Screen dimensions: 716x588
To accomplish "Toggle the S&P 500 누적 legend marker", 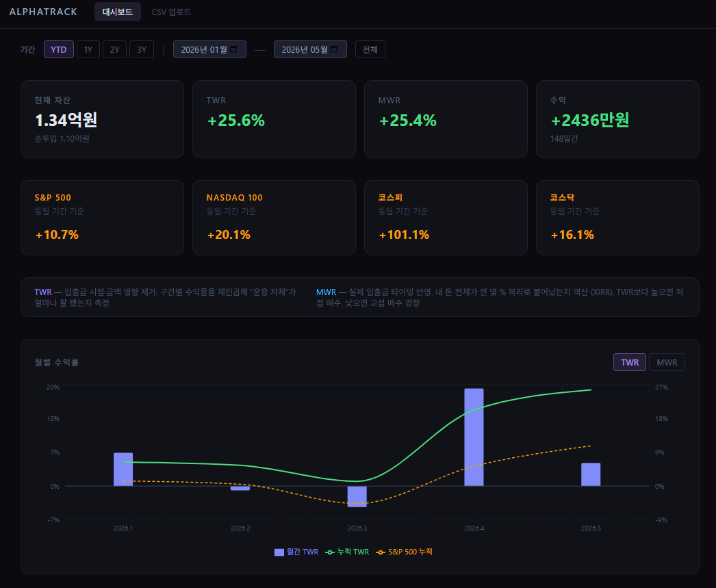I will click(x=381, y=552).
